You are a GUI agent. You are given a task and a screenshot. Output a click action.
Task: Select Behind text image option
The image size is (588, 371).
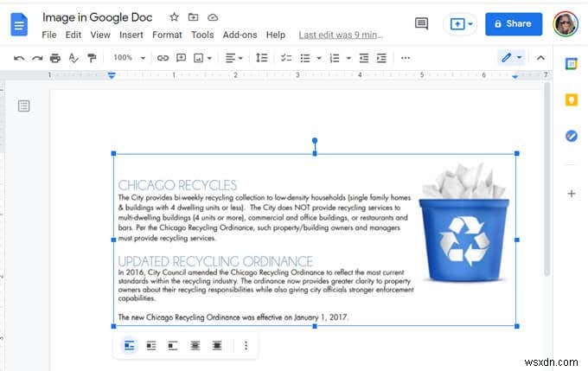(x=195, y=346)
